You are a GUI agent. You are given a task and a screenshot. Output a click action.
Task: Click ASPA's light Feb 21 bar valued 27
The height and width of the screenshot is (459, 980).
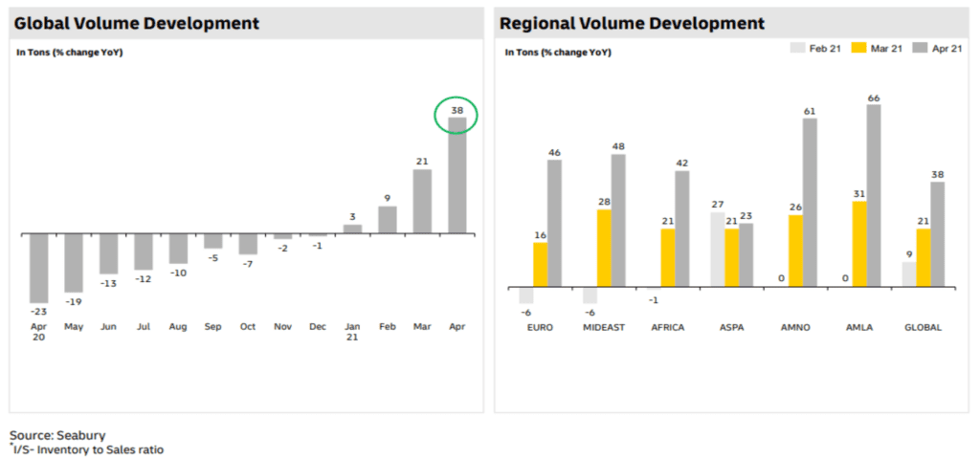tap(717, 251)
